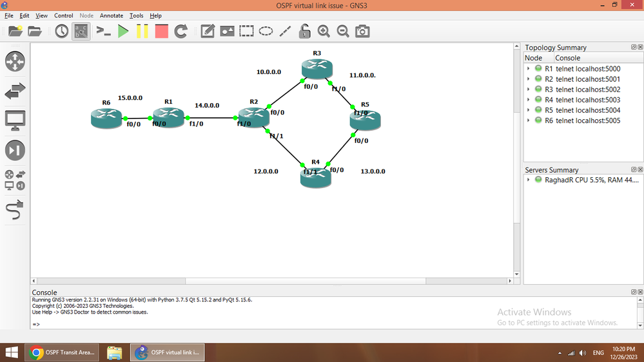
Task: Open the File menu
Action: pos(8,15)
